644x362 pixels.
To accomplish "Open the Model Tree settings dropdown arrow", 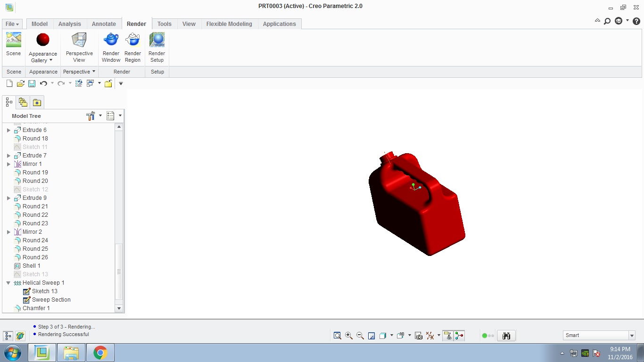I will [x=100, y=115].
